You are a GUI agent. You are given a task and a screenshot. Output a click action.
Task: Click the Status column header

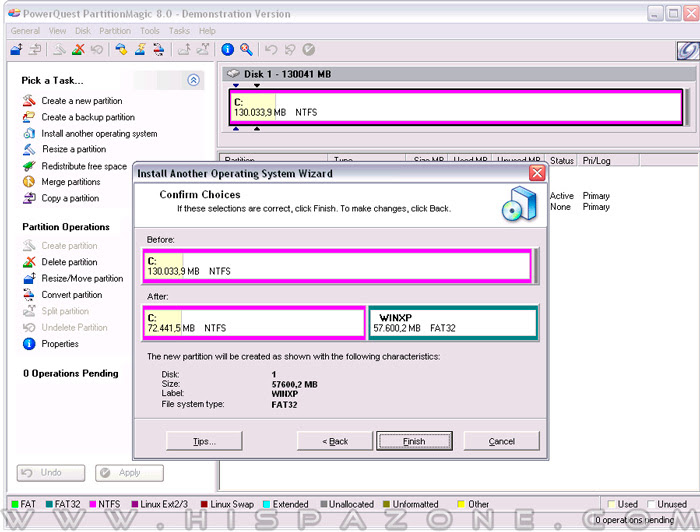tap(561, 160)
